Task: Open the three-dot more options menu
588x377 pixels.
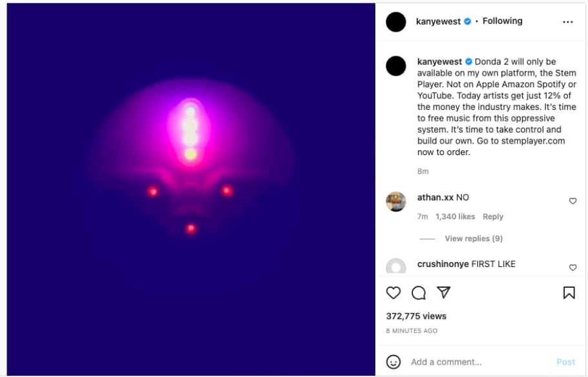Action: [x=567, y=21]
